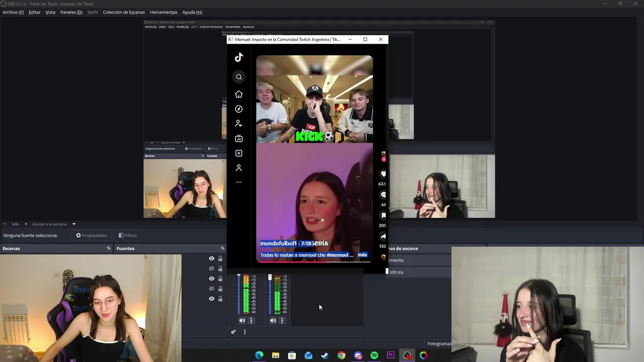Open Discord from the taskbar

(358, 355)
